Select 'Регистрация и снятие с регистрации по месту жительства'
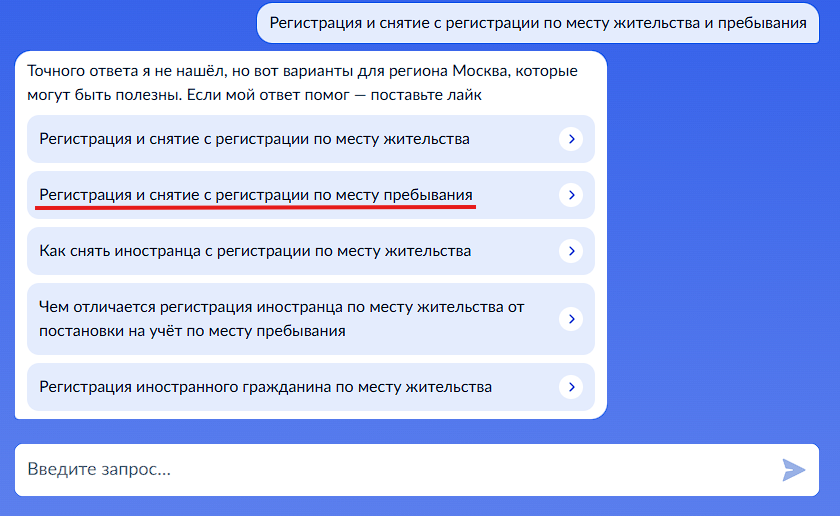Image resolution: width=840 pixels, height=516 pixels. [x=311, y=139]
